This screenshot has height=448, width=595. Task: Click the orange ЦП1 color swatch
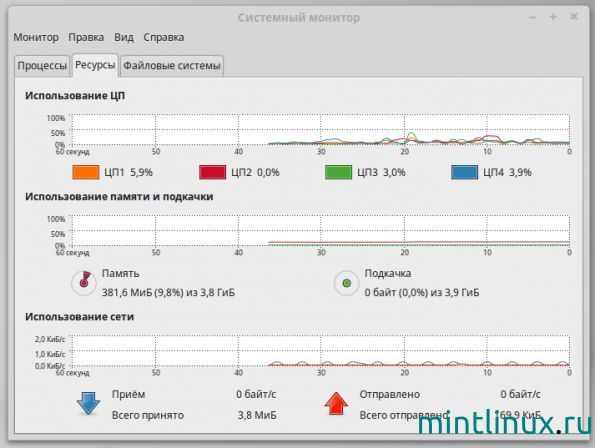click(86, 172)
